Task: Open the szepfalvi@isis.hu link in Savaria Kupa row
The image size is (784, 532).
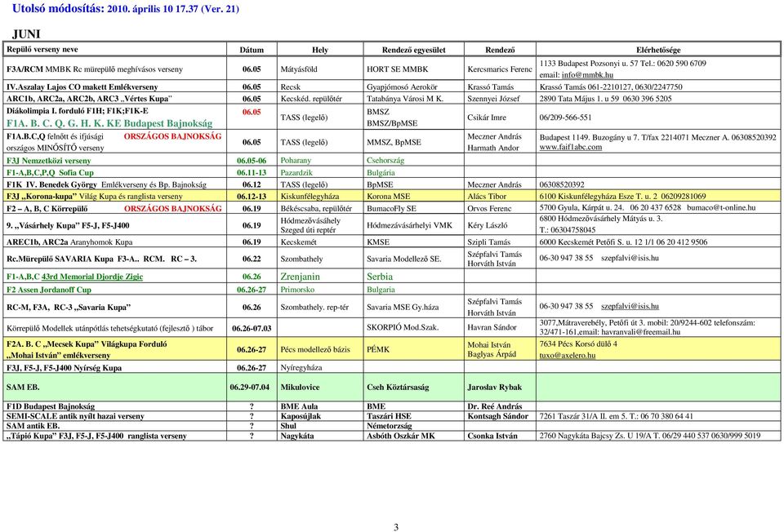Action: 630,306
